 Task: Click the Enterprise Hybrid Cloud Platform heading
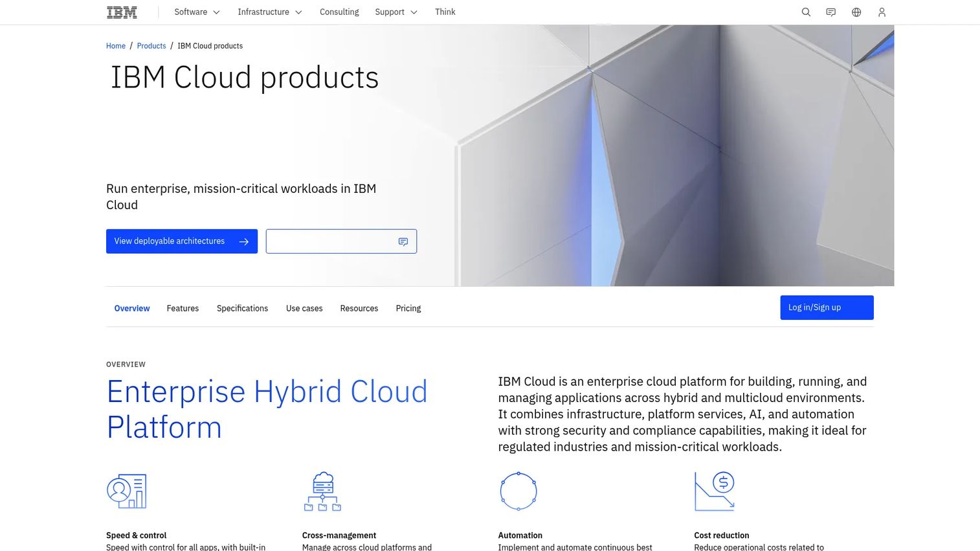267,409
